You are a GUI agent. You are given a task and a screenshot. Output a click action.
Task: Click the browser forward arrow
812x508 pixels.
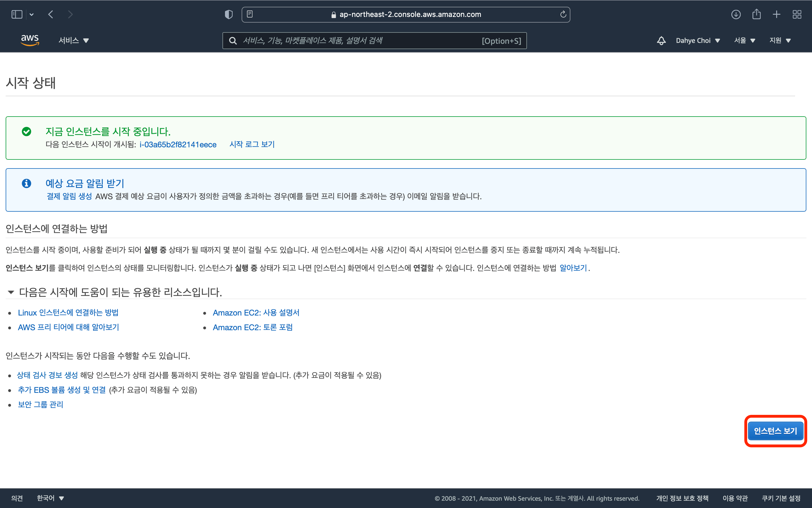(x=70, y=14)
